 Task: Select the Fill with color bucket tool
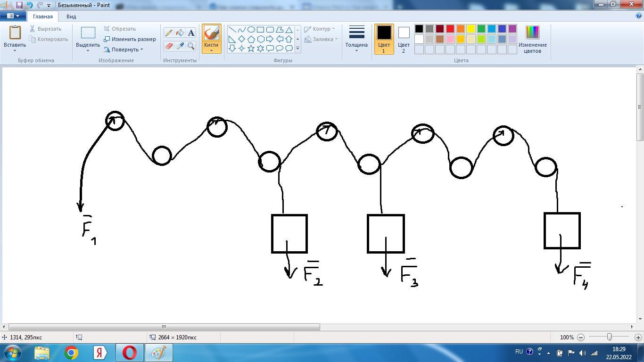click(x=180, y=33)
